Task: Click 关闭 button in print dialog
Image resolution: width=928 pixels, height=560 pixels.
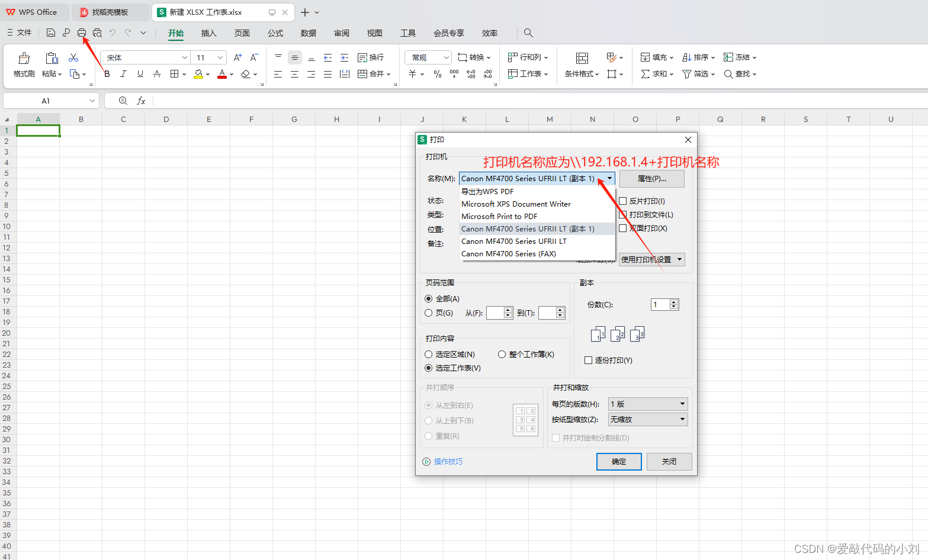Action: 669,462
